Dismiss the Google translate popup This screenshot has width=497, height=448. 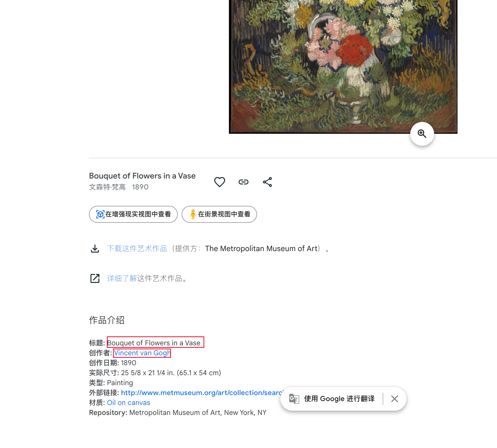pyautogui.click(x=395, y=399)
